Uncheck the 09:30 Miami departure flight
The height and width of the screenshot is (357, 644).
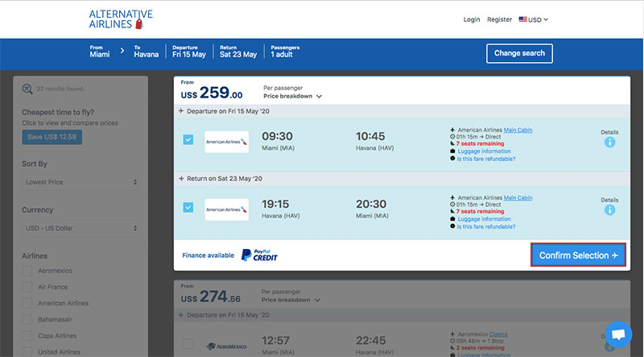(x=188, y=140)
